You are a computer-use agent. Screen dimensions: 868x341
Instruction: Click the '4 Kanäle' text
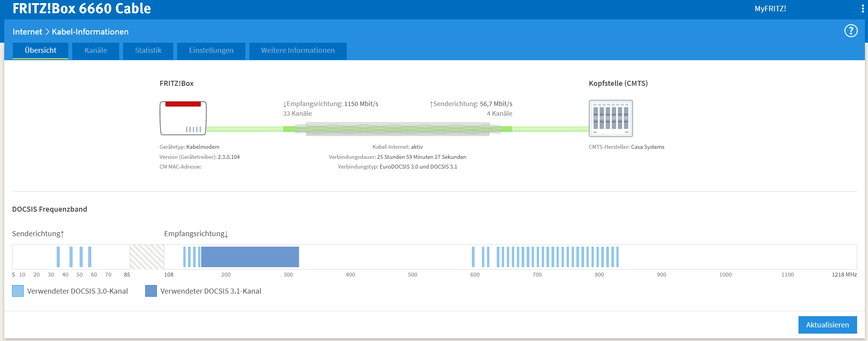[x=499, y=113]
